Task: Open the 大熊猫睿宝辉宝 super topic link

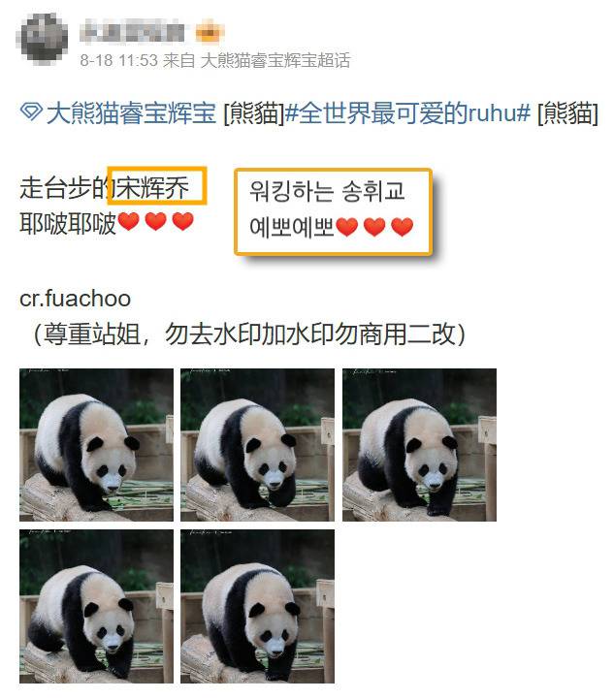Action: (131, 112)
